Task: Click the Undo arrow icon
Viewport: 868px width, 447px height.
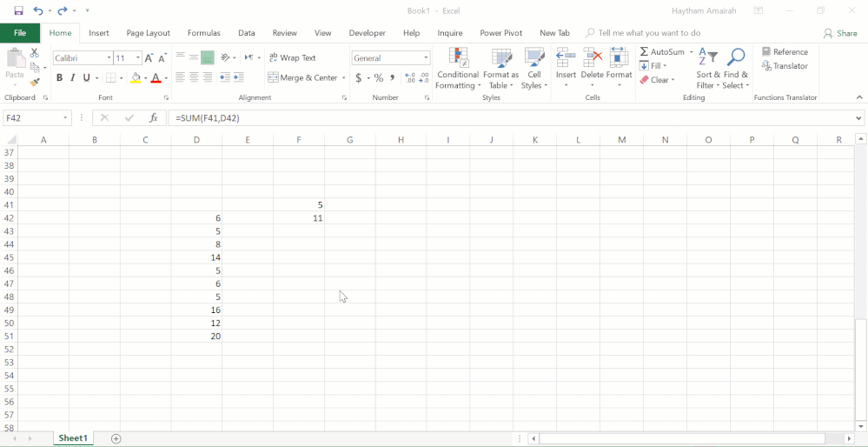Action: click(x=37, y=10)
